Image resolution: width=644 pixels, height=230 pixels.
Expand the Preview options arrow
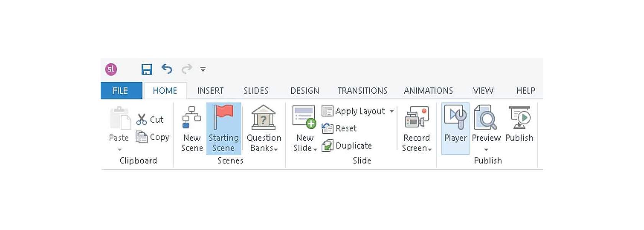(x=486, y=149)
